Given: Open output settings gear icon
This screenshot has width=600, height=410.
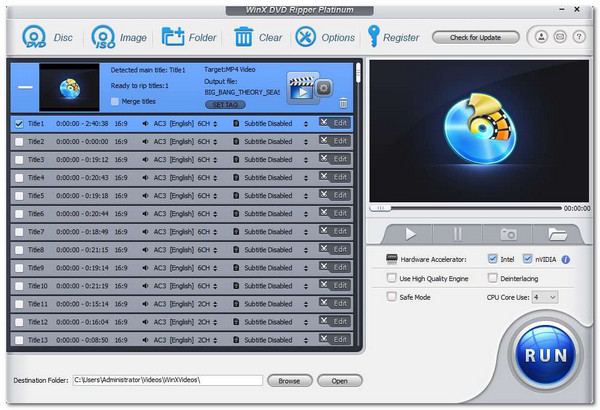Looking at the screenshot, I should [324, 88].
